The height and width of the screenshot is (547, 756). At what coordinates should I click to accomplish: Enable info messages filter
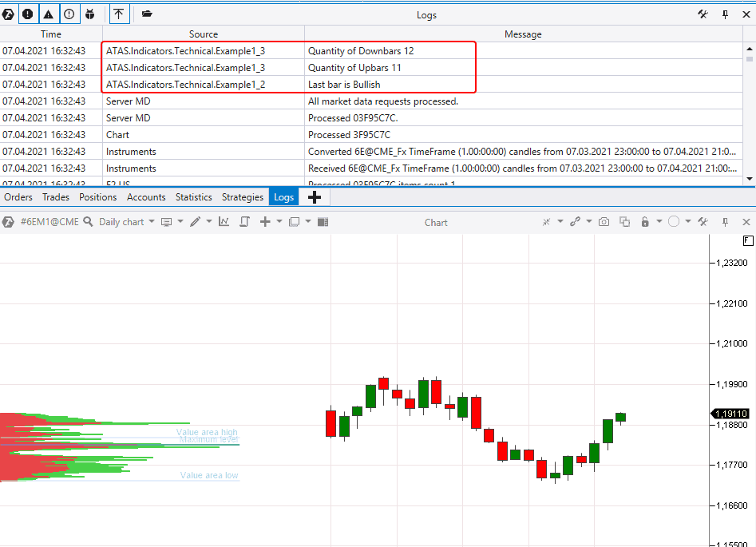pos(69,14)
